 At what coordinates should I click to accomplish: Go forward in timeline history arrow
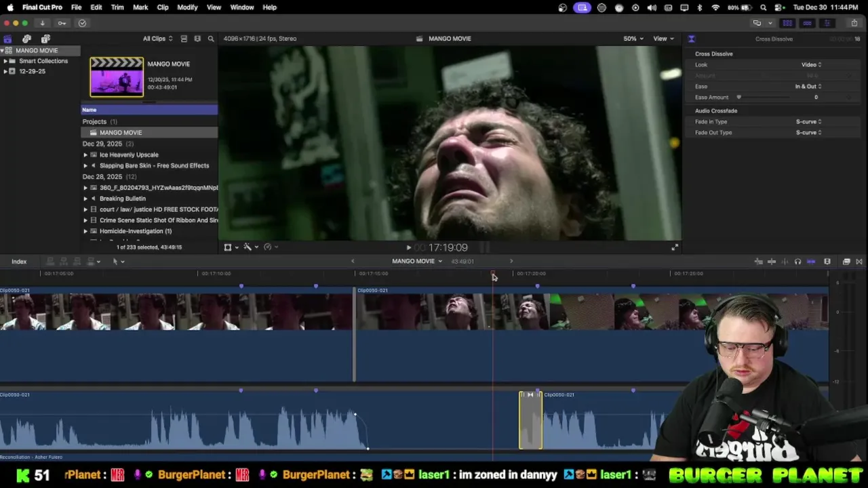(511, 262)
